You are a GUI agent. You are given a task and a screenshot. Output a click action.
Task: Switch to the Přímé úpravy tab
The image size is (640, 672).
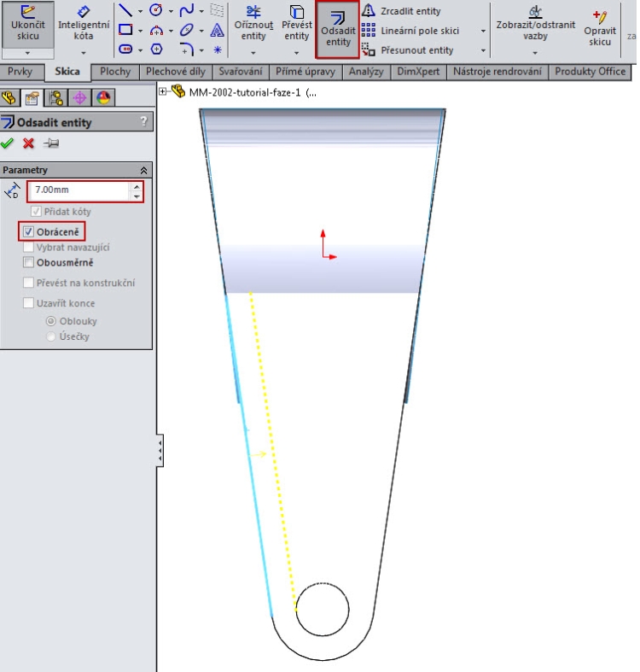tap(305, 72)
